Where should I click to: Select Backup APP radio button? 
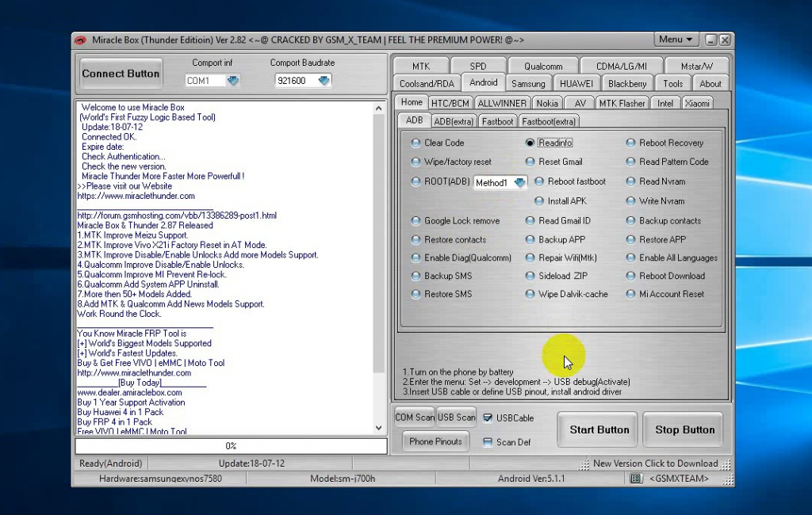pos(529,239)
